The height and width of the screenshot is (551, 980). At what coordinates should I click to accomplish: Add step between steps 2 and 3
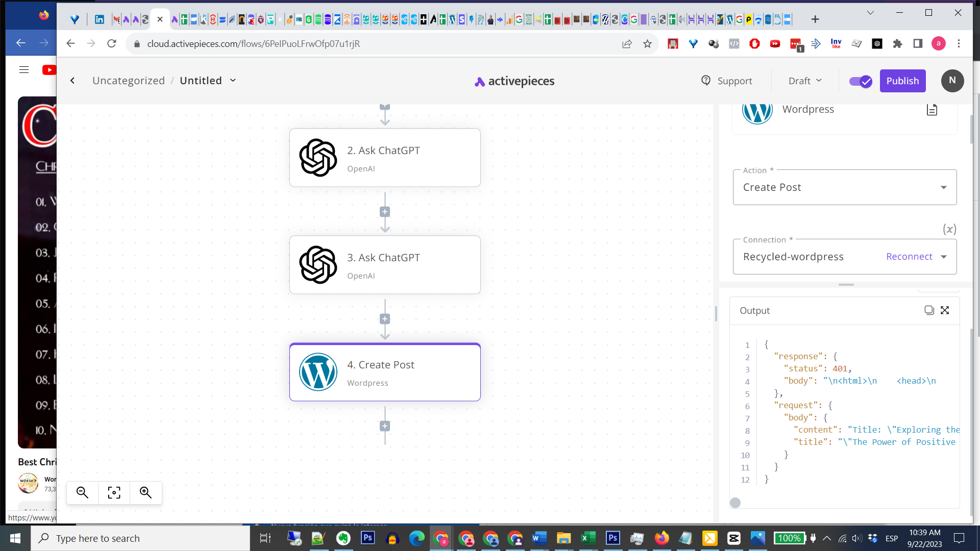tap(385, 212)
